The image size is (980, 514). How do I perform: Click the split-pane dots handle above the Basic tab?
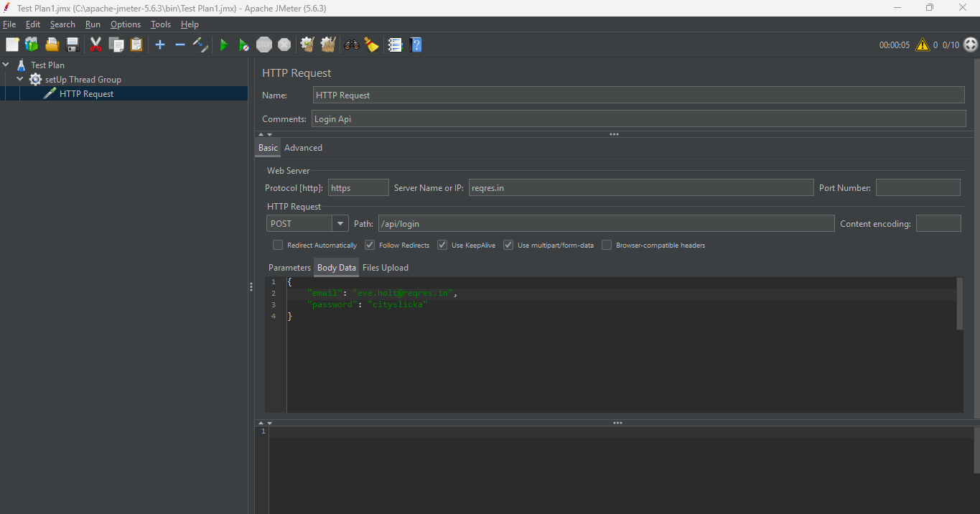click(x=614, y=134)
